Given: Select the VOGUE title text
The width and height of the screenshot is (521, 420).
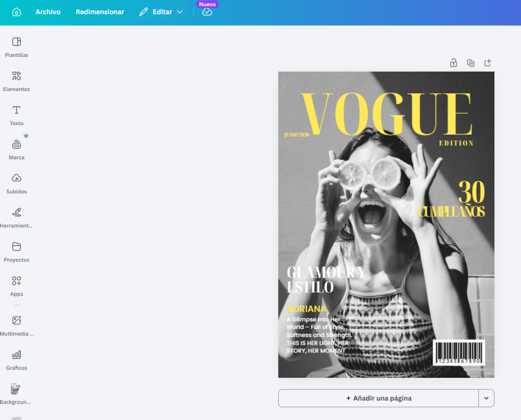Looking at the screenshot, I should 386,113.
